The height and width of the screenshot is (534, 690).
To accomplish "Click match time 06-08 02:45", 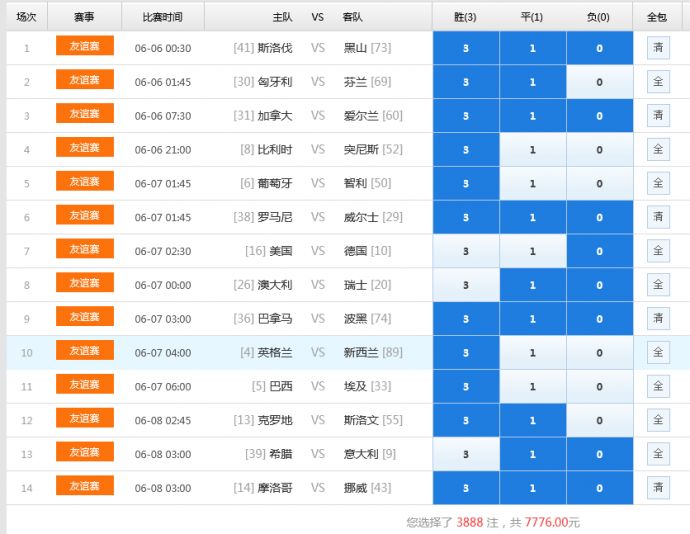I will tap(163, 421).
